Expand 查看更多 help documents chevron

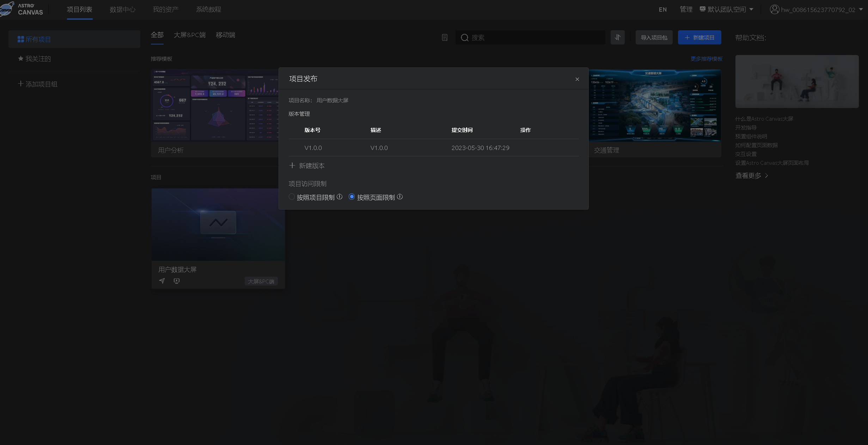click(766, 176)
